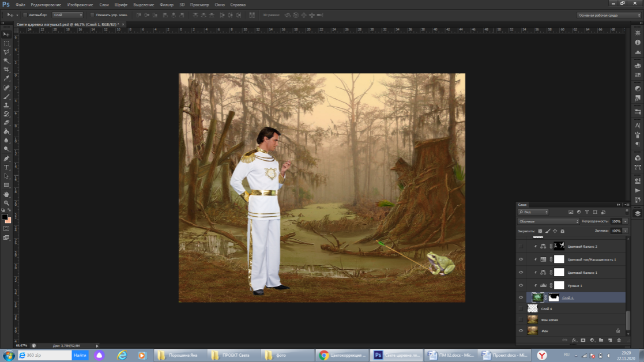644x362 pixels.
Task: Open the Заливка slider arrow
Action: coord(625,231)
